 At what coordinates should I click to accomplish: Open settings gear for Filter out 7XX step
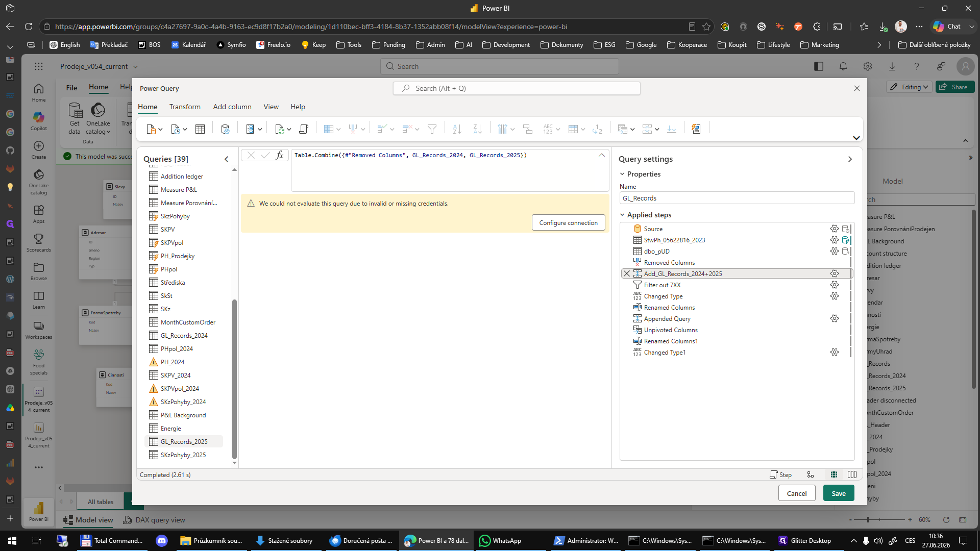click(835, 285)
